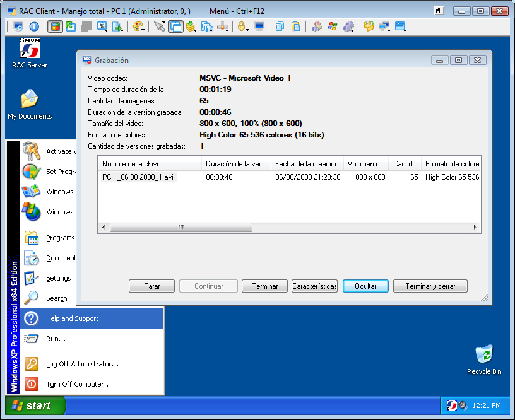
Task: Click the monitor with gear icon in RAC toolbar
Action: (x=18, y=26)
